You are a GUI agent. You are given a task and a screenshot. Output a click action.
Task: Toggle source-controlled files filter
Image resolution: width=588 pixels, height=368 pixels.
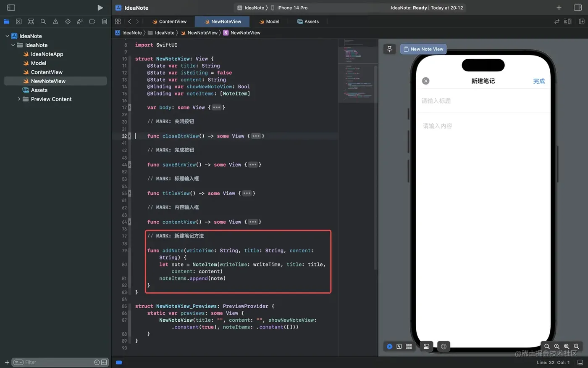pyautogui.click(x=104, y=362)
